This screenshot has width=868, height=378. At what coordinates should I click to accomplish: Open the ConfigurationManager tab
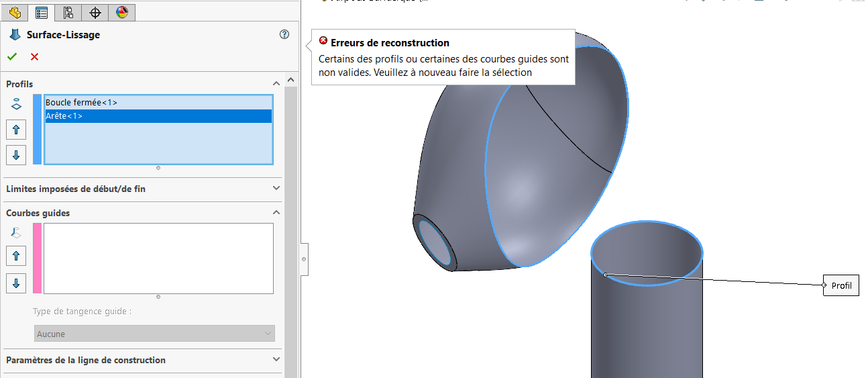tap(68, 11)
